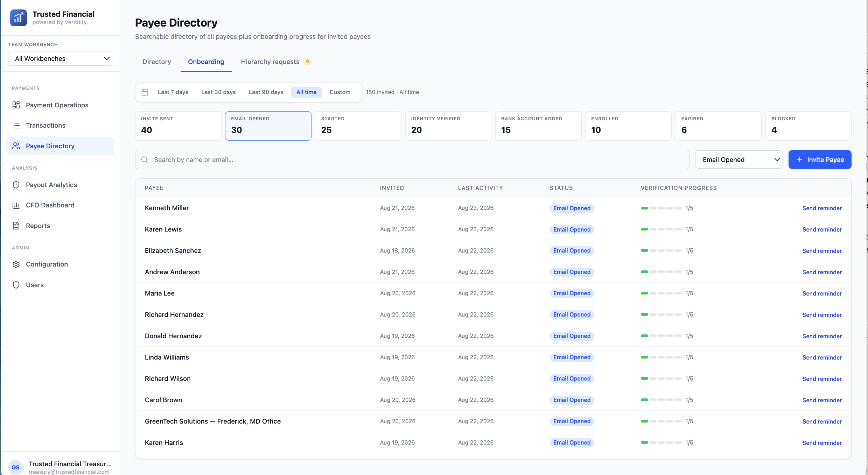Screen dimensions: 868x475
Task: Select the Enrolled stage card
Action: pyautogui.click(x=628, y=126)
